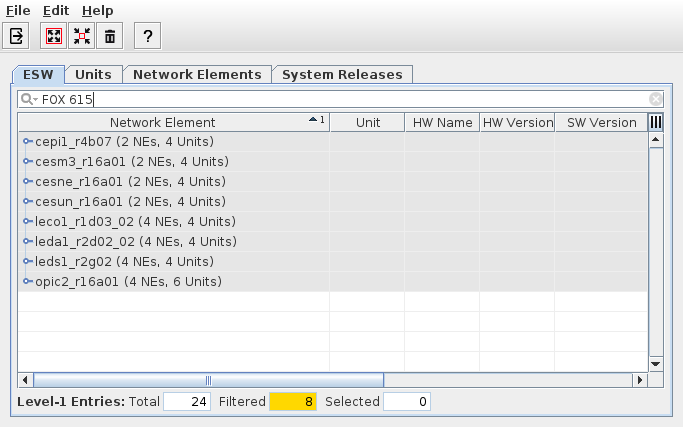The height and width of the screenshot is (427, 683).
Task: Click the vertical scrollbar down arrow
Action: click(656, 364)
